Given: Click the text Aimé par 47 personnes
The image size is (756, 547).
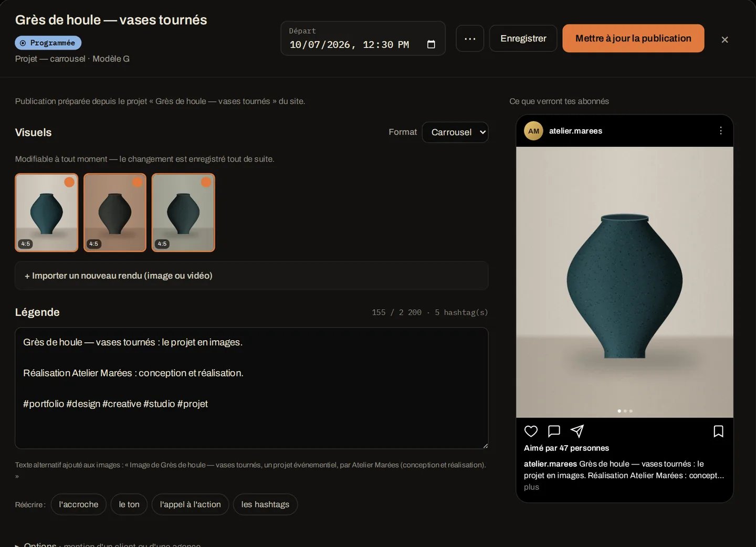Looking at the screenshot, I should pyautogui.click(x=566, y=448).
